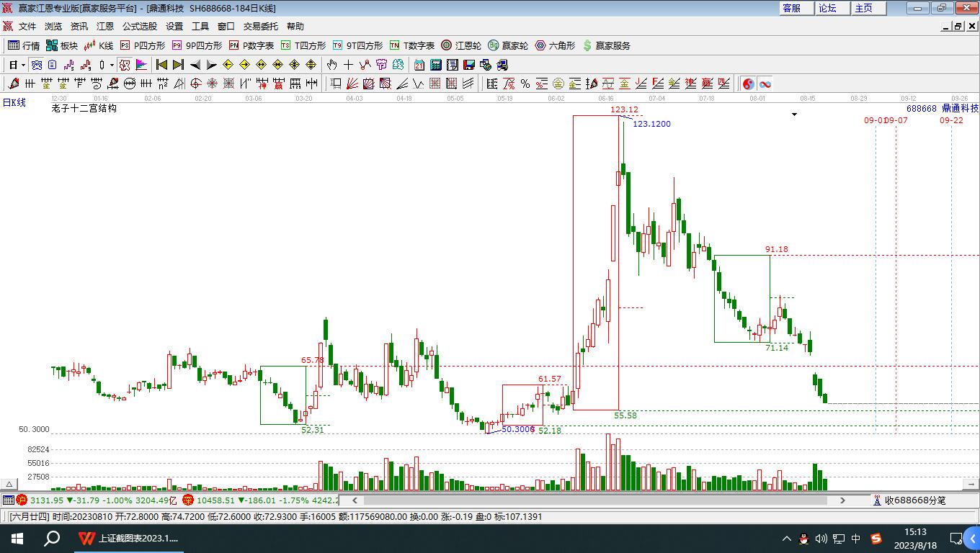Open the 工具 menu

200,26
